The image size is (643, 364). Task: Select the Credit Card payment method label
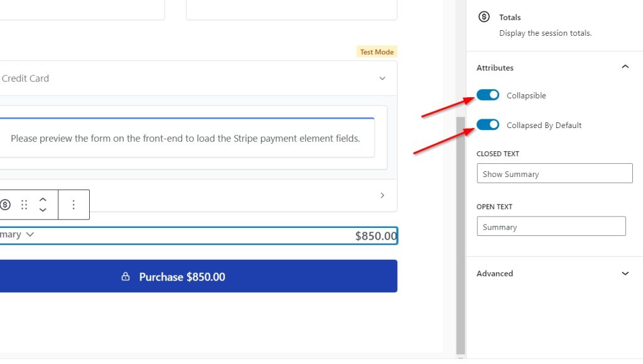pyautogui.click(x=25, y=78)
